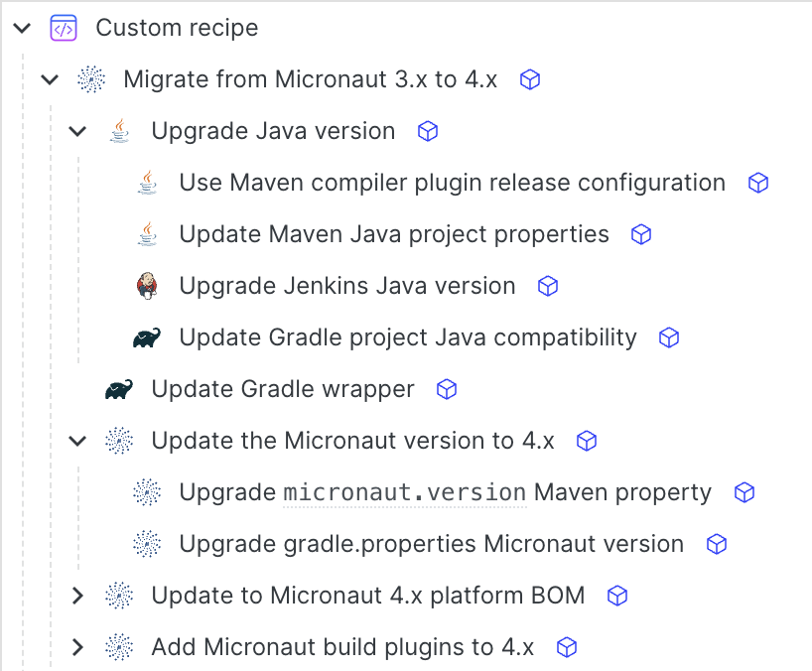Collapse the Upgrade Java version node
The height and width of the screenshot is (671, 812).
pos(77,131)
